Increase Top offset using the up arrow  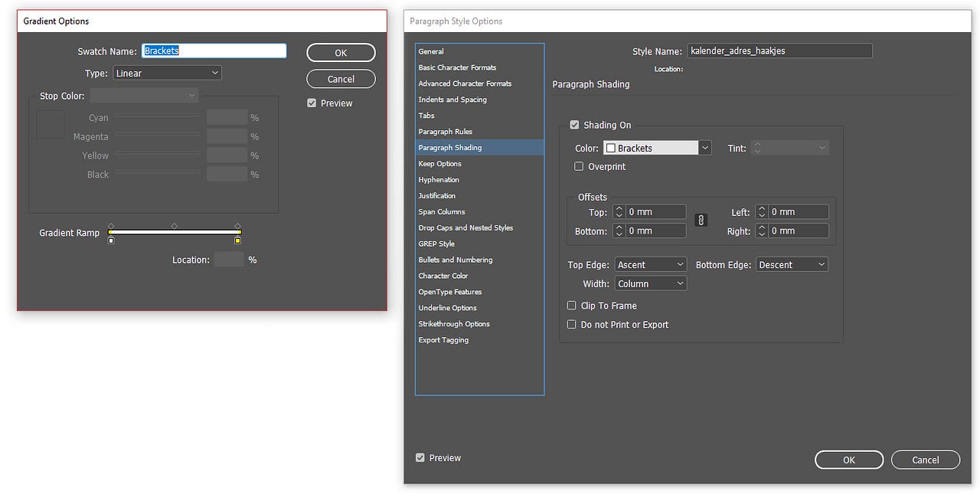tap(619, 208)
